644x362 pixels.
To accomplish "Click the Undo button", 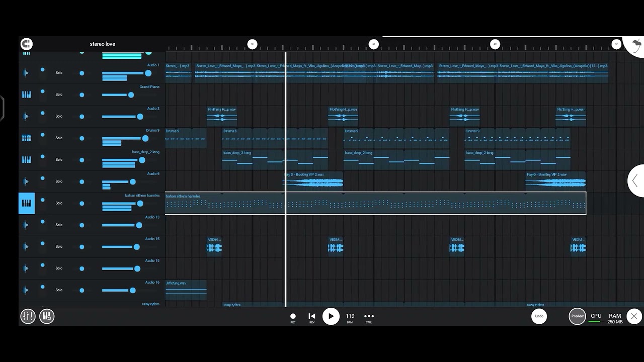I will pyautogui.click(x=539, y=316).
